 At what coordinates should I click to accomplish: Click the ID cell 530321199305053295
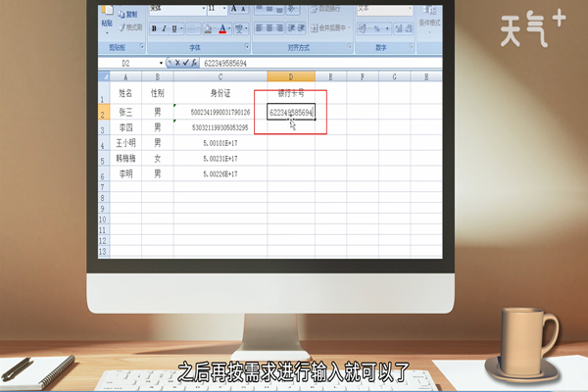pos(220,127)
